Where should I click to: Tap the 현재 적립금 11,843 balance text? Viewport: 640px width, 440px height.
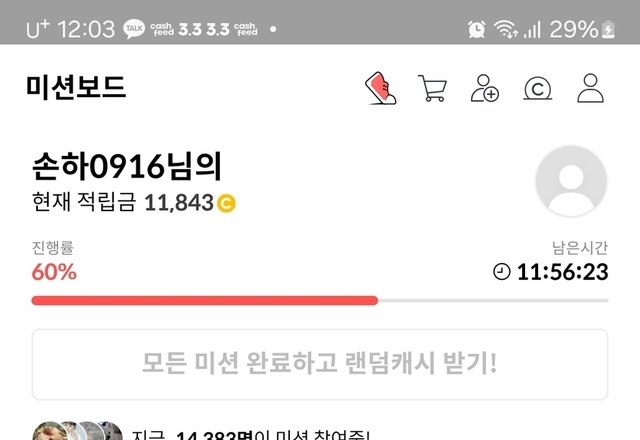coord(123,202)
